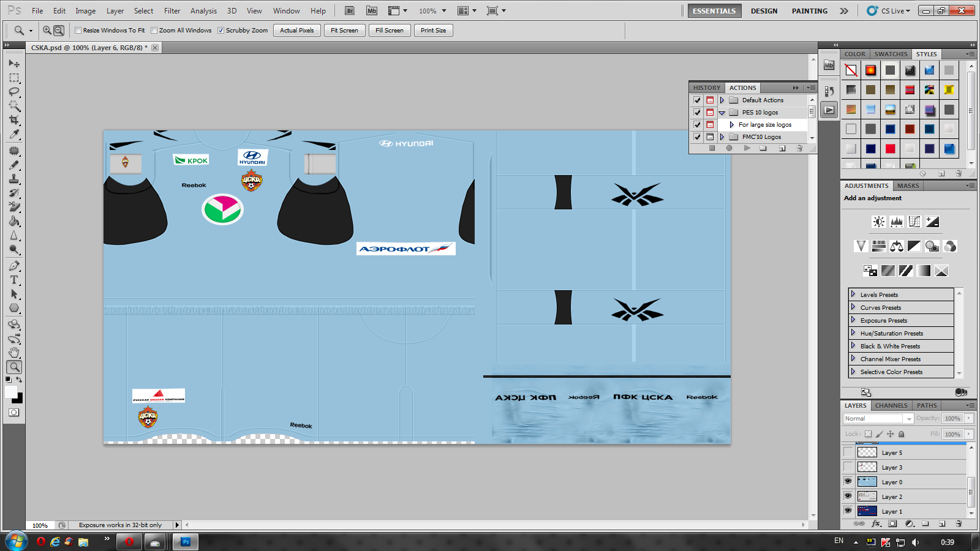The image size is (980, 551).
Task: Expand Hue/Saturation Presets list
Action: (853, 333)
